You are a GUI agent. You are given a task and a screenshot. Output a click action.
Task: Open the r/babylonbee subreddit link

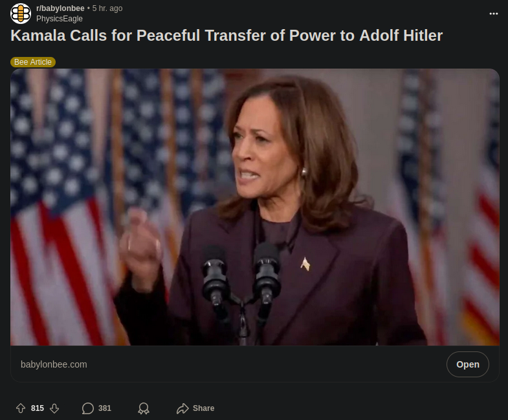tap(60, 8)
